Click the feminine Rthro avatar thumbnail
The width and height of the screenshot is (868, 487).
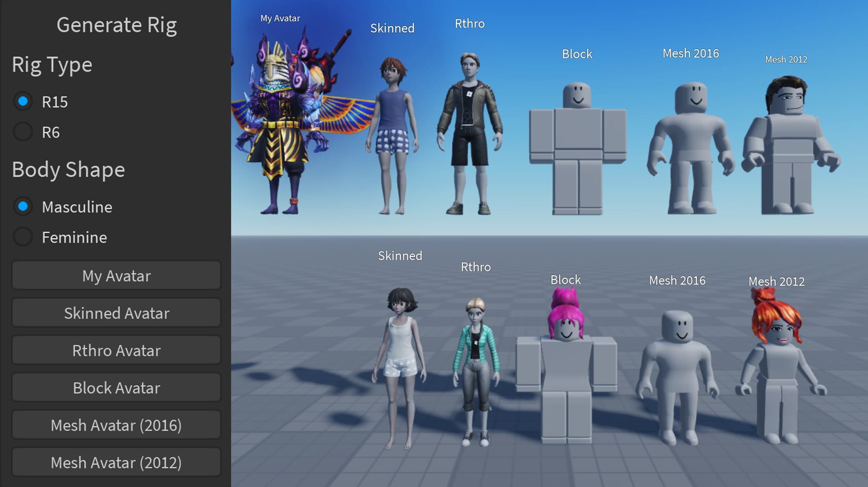[477, 358]
